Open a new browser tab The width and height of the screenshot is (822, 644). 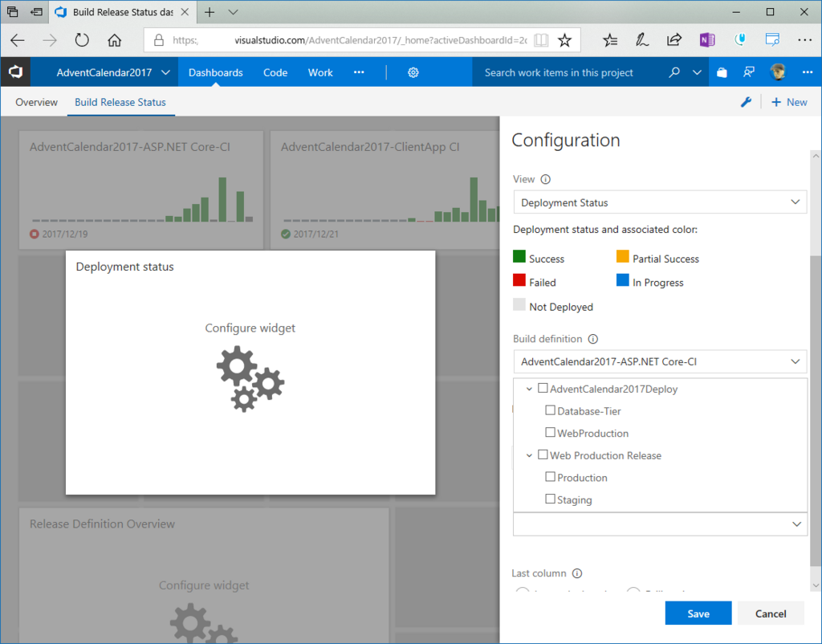click(210, 12)
